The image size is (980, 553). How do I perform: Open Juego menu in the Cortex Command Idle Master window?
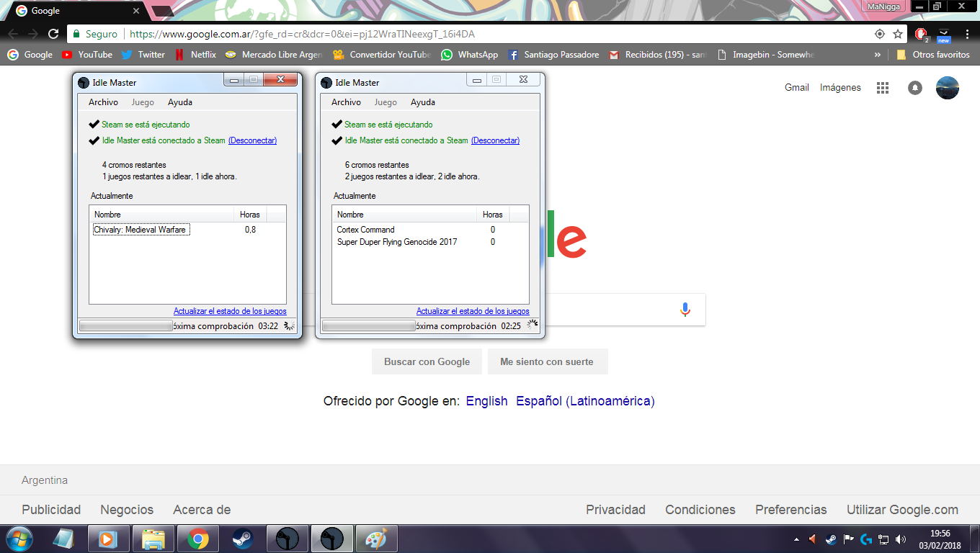pyautogui.click(x=386, y=102)
